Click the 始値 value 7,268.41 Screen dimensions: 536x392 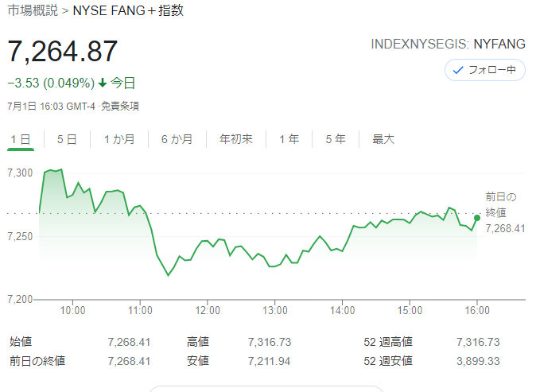129,342
